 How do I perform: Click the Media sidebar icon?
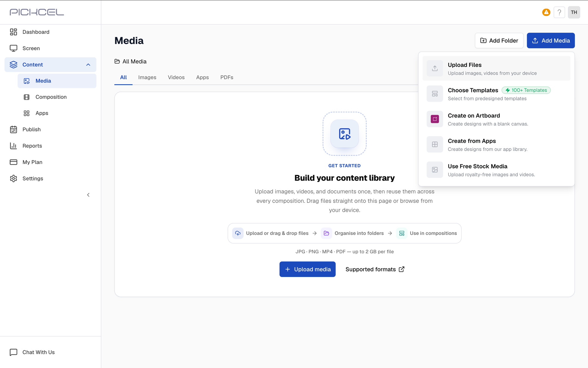(27, 81)
